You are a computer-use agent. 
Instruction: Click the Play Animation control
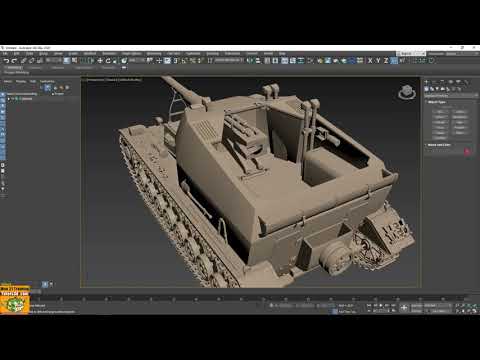point(381,305)
